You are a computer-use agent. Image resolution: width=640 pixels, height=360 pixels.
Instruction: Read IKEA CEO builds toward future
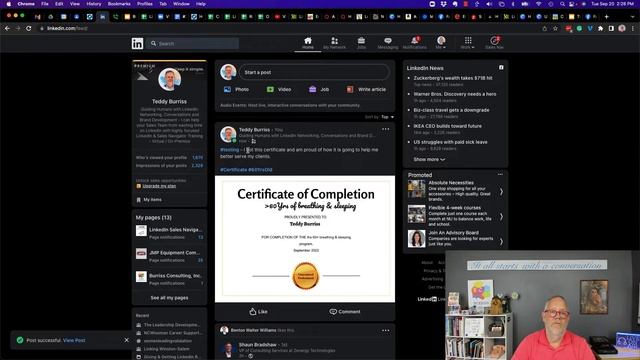point(447,126)
